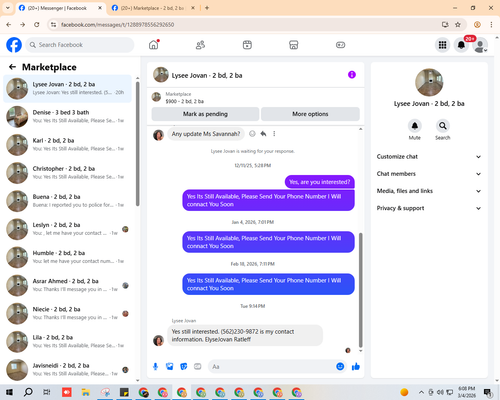Open the taskbar clock showing 6:08 PM
500x400 pixels.
(x=467, y=392)
